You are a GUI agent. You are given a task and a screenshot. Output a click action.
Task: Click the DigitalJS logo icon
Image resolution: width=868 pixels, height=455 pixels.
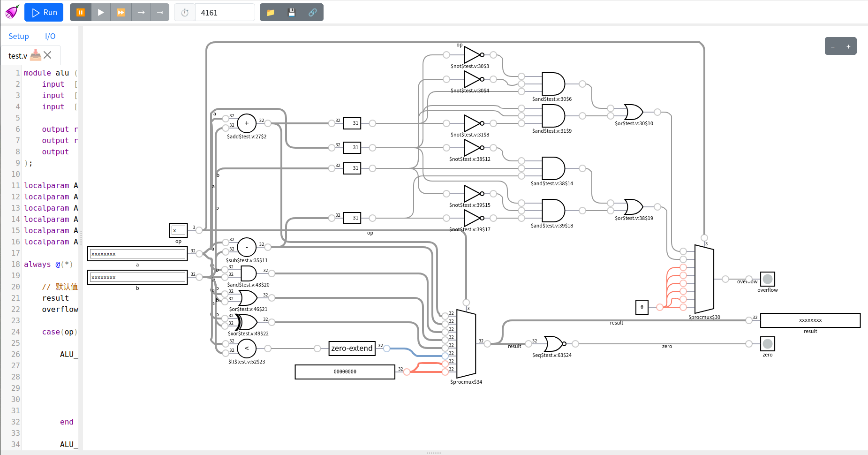point(12,12)
